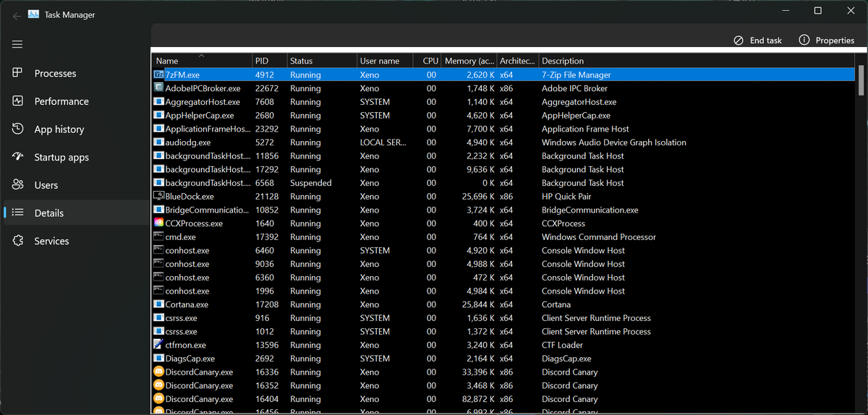Open Performance via its graph icon
Viewport: 868px width, 415px height.
click(18, 101)
